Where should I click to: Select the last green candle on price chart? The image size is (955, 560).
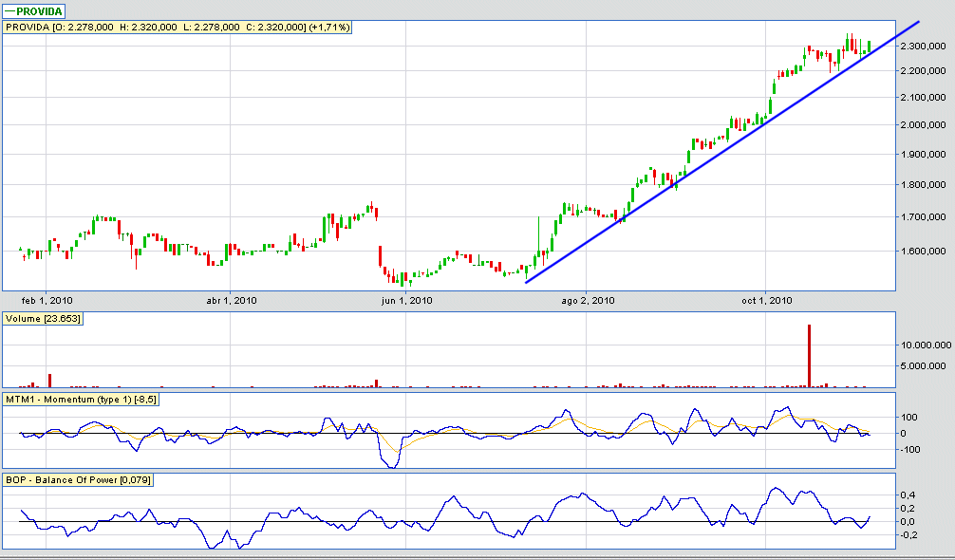tap(869, 46)
